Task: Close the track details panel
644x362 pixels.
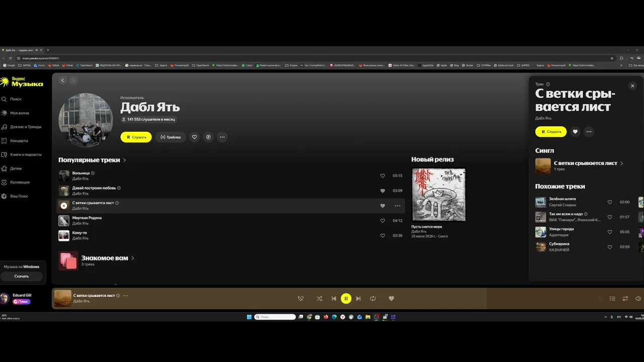Action: pos(632,86)
